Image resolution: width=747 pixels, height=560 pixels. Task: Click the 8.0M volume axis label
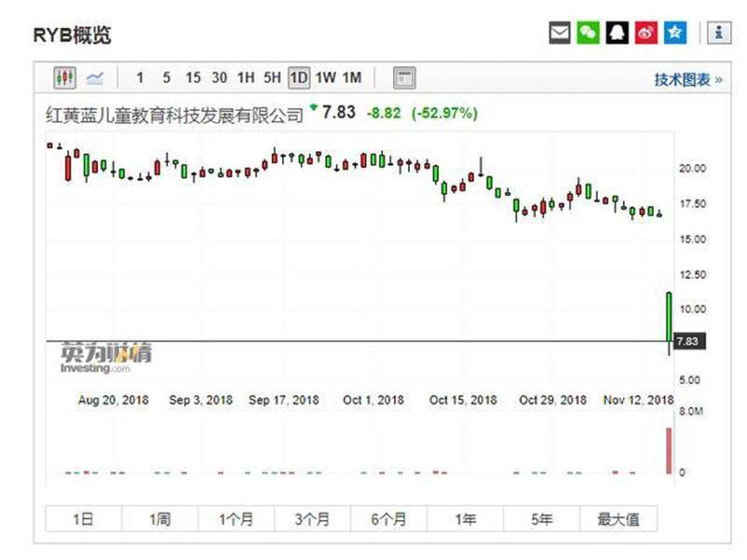[691, 412]
